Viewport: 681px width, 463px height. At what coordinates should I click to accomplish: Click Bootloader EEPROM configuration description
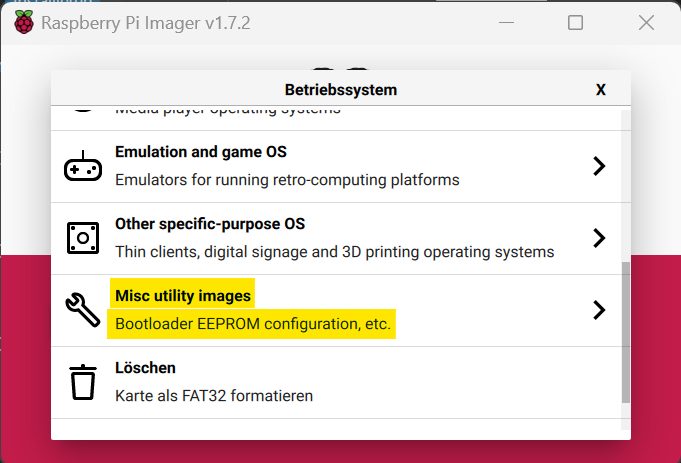253,324
